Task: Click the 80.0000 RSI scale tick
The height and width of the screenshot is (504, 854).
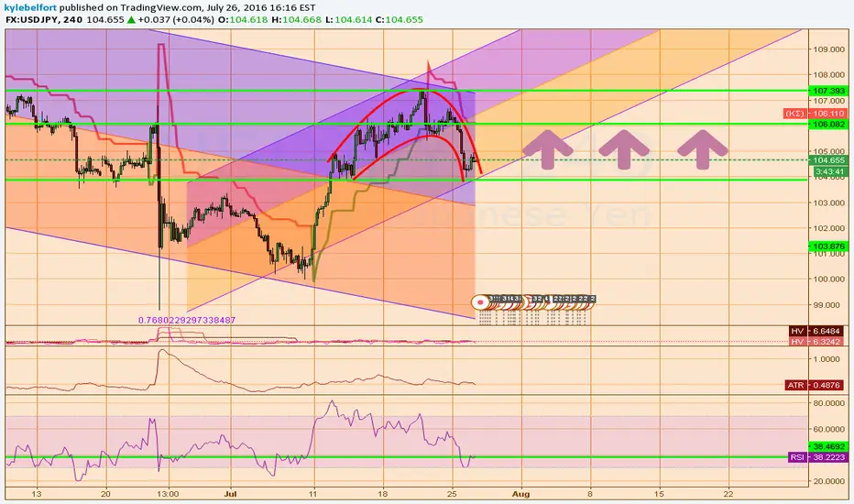Action: [x=829, y=403]
